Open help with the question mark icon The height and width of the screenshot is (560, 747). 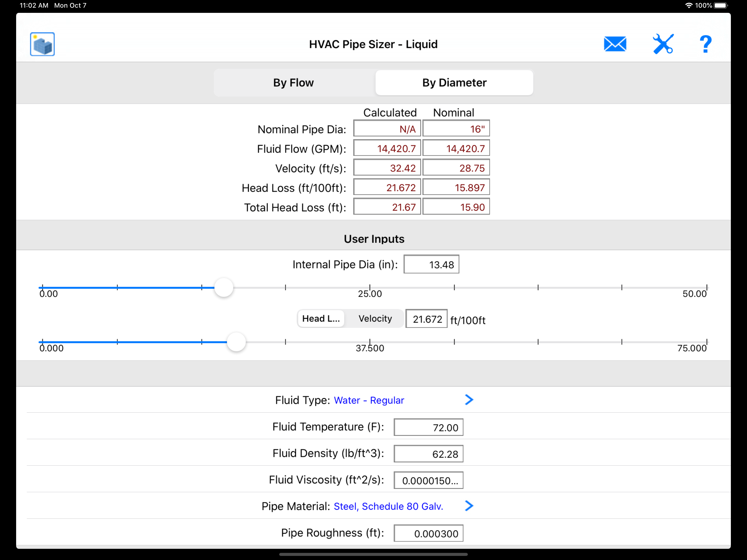click(705, 44)
